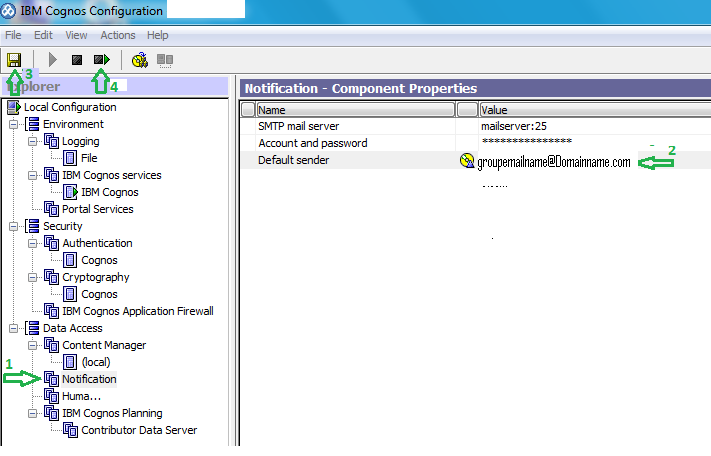This screenshot has width=711, height=456.
Task: Click the Content Manager icon
Action: point(52,345)
